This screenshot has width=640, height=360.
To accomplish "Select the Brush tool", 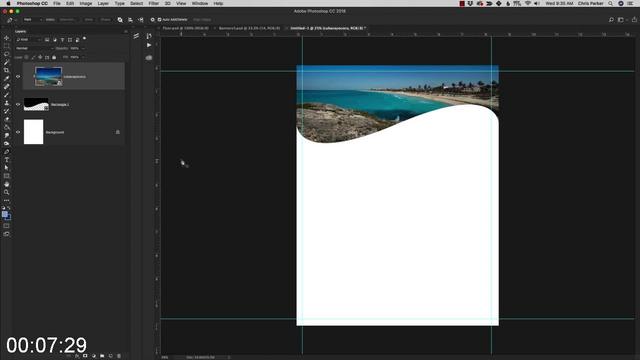I will tap(7, 95).
